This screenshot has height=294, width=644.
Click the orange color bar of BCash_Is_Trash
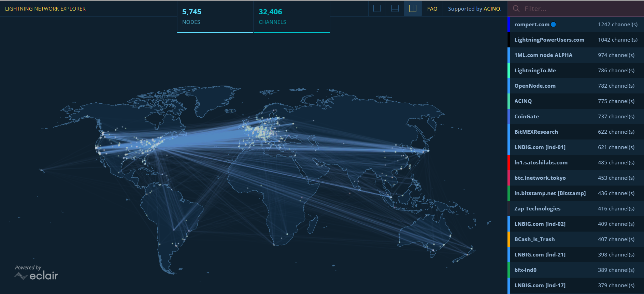pos(509,239)
